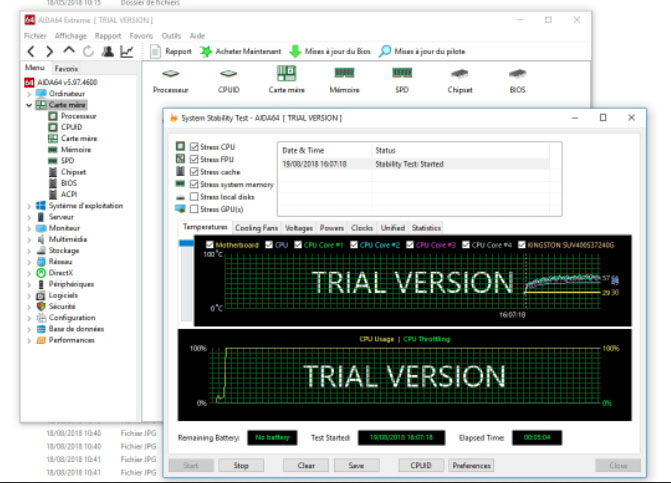Toggle the Stress cache checkbox
This screenshot has width=671, height=483.
click(x=194, y=172)
